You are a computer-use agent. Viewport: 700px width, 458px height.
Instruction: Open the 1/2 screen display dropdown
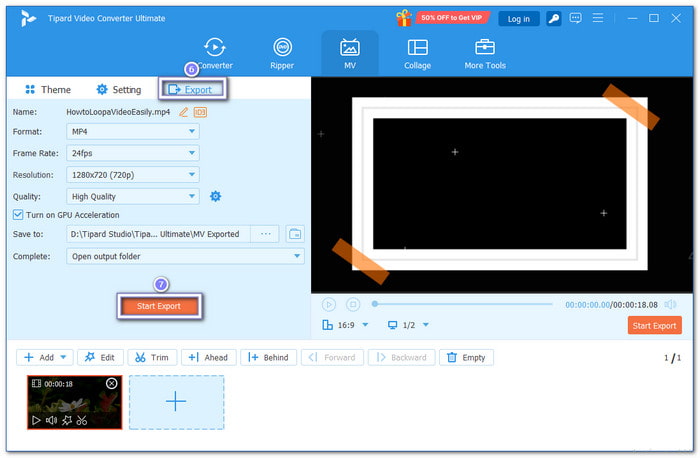pos(408,325)
